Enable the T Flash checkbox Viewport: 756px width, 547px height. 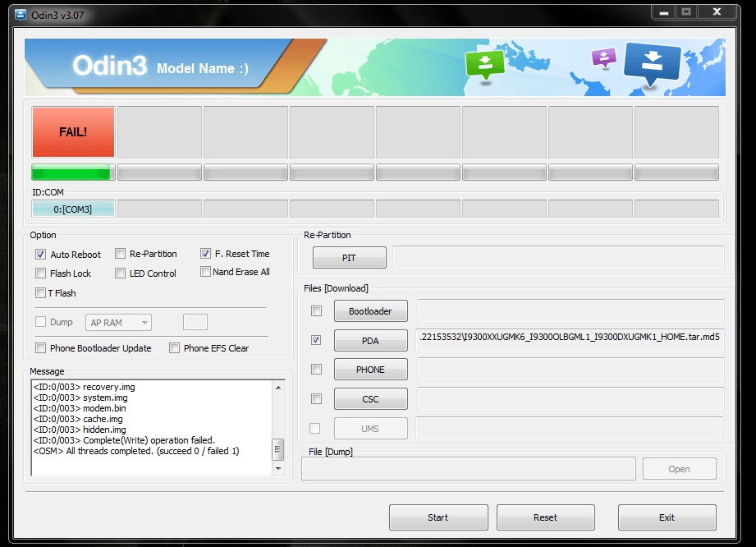coord(40,292)
